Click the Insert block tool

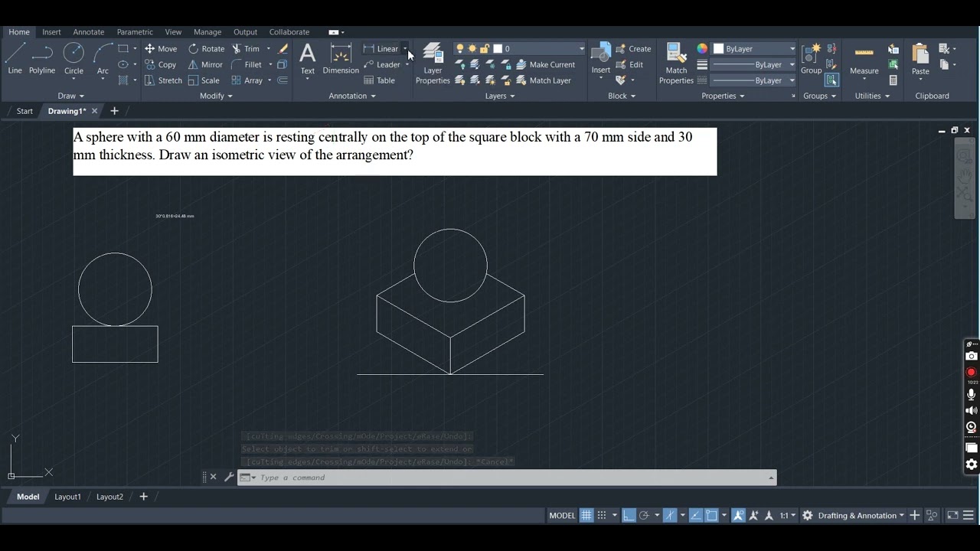click(x=601, y=59)
